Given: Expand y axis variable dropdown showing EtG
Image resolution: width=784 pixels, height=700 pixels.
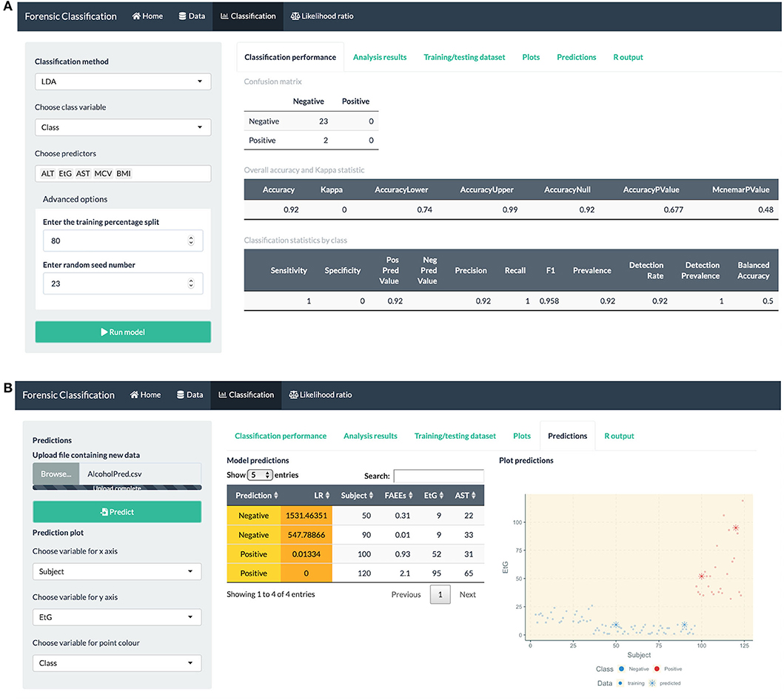Looking at the screenshot, I should pyautogui.click(x=117, y=617).
